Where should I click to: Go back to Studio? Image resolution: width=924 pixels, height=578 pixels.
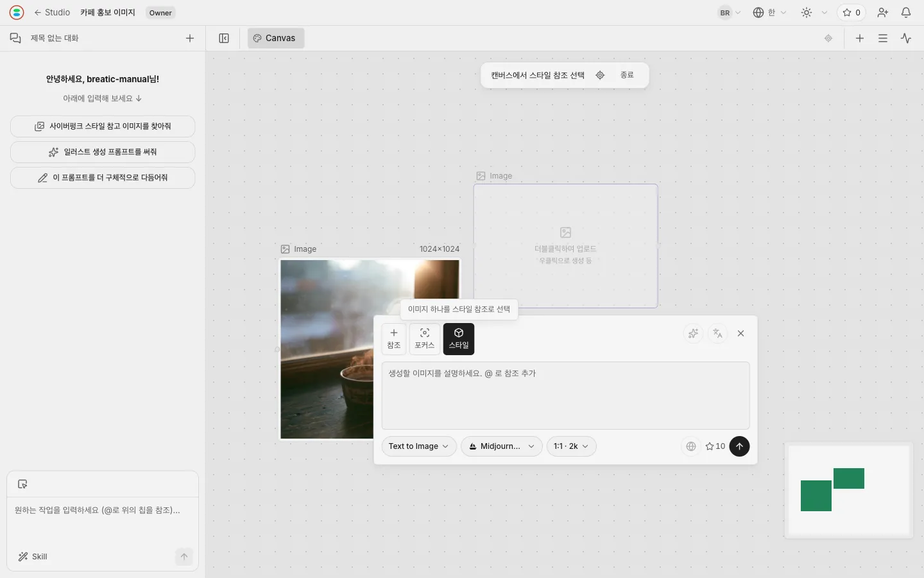point(52,12)
